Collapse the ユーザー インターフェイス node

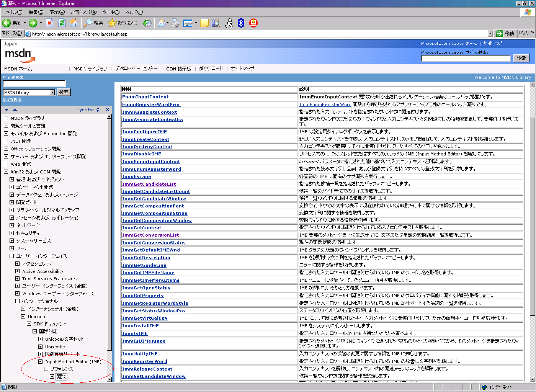[11, 256]
